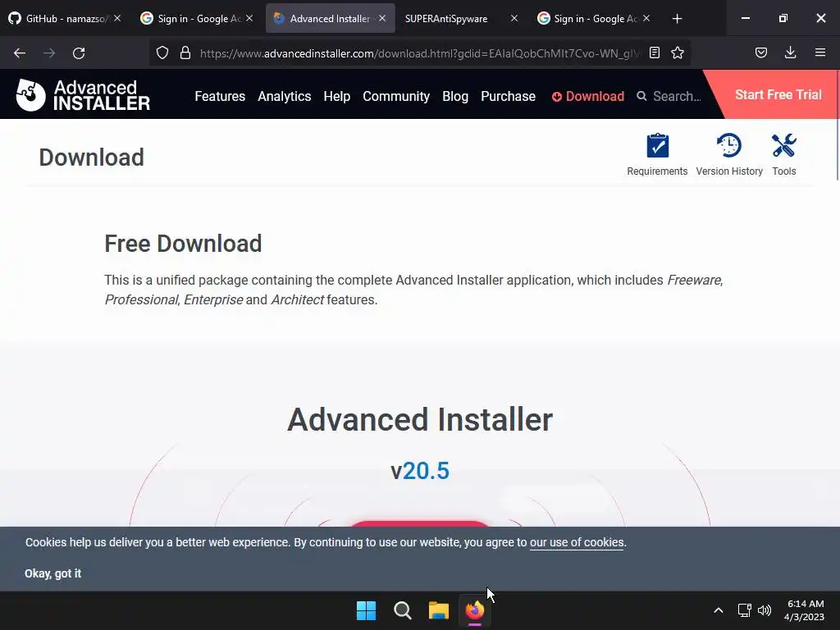Image resolution: width=840 pixels, height=630 pixels.
Task: Open the Windows Start menu
Action: click(x=367, y=610)
